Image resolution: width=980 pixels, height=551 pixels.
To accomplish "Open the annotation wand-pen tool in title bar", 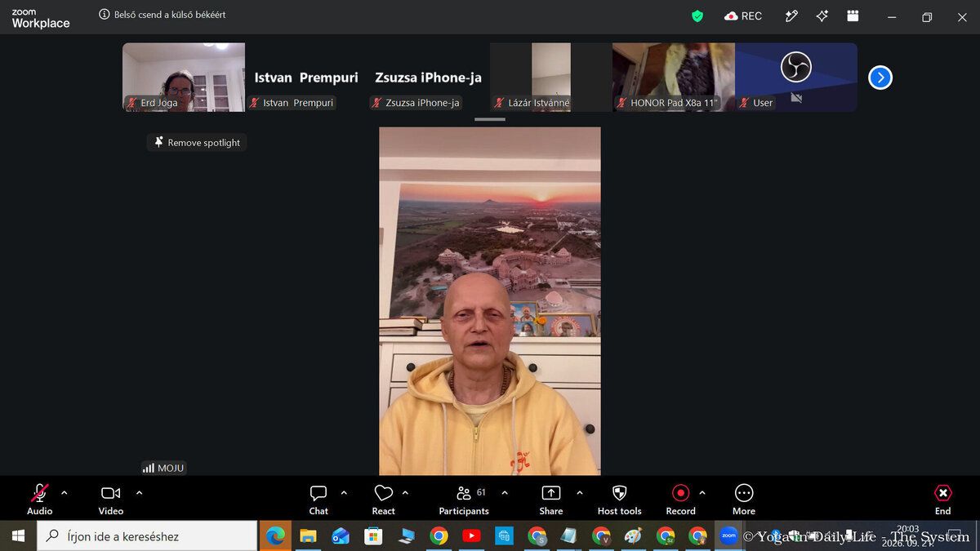I will pyautogui.click(x=791, y=16).
